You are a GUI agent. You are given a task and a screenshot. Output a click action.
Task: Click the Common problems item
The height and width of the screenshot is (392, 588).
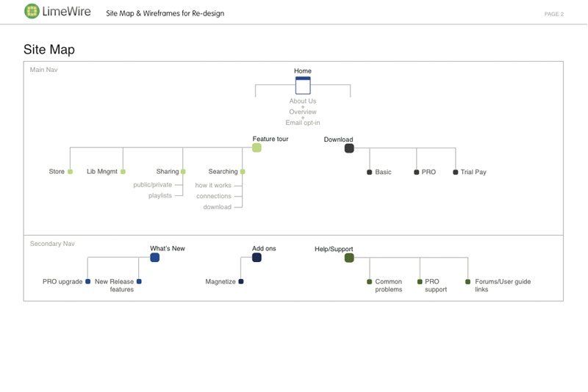[388, 285]
